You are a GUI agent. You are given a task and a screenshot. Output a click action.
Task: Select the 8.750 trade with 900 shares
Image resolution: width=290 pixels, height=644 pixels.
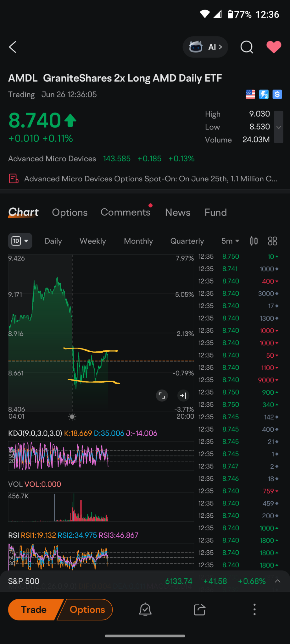pos(239,392)
